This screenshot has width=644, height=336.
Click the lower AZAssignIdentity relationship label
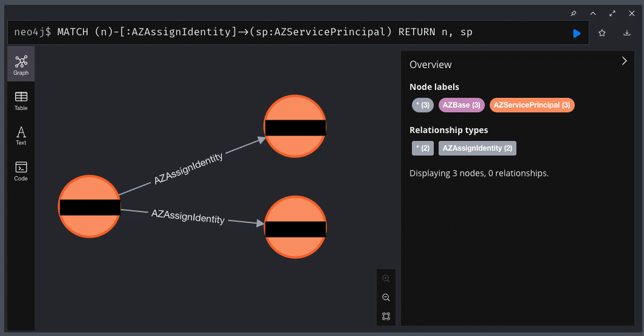pos(188,216)
